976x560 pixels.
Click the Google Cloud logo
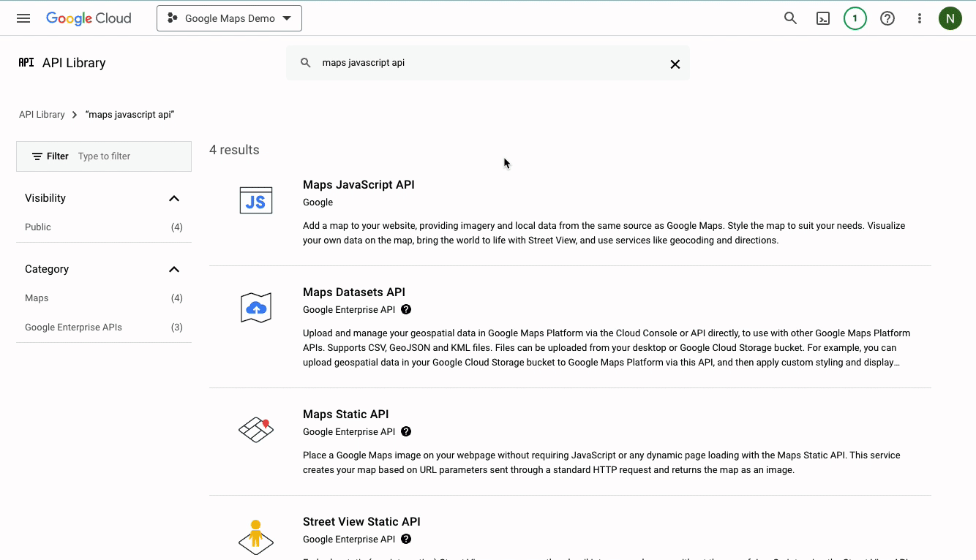point(89,18)
